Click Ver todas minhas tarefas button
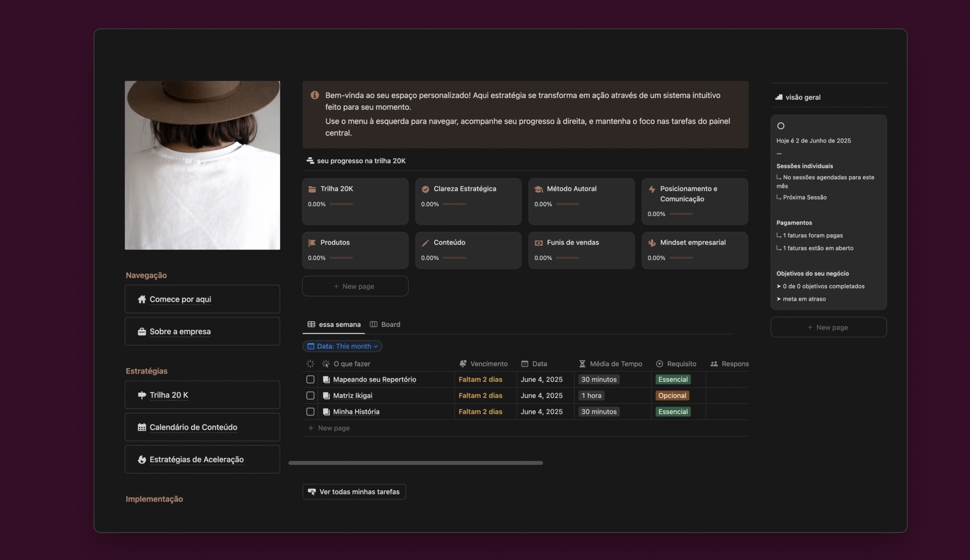This screenshot has height=560, width=970. pyautogui.click(x=354, y=491)
